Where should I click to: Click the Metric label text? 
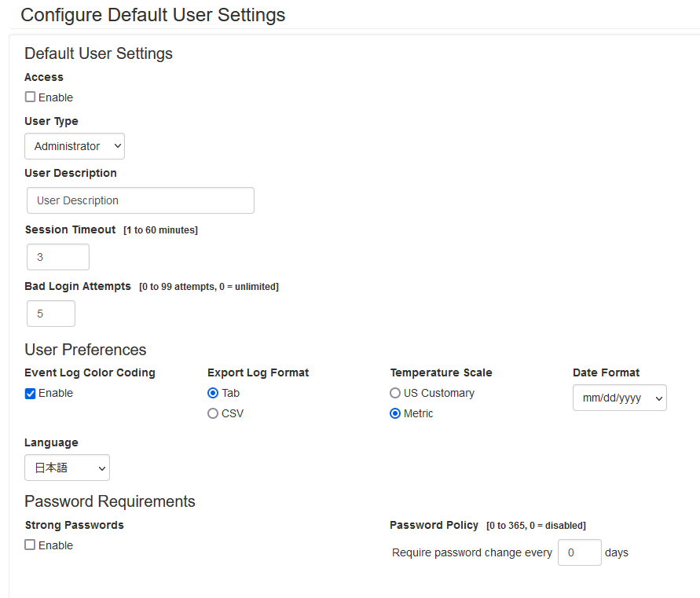coord(418,413)
